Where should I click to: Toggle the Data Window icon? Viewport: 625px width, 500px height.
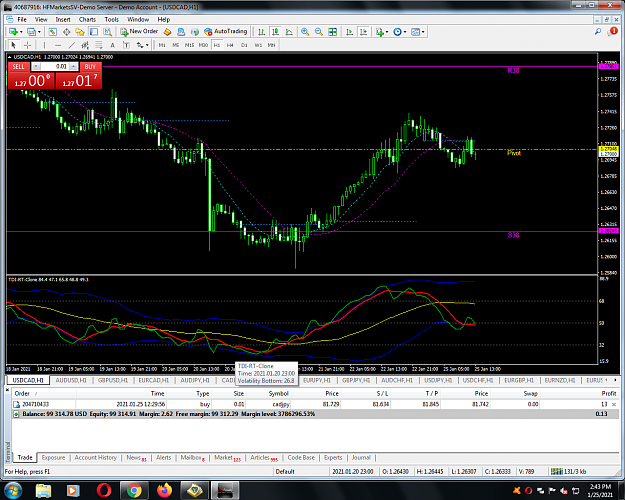(x=66, y=31)
